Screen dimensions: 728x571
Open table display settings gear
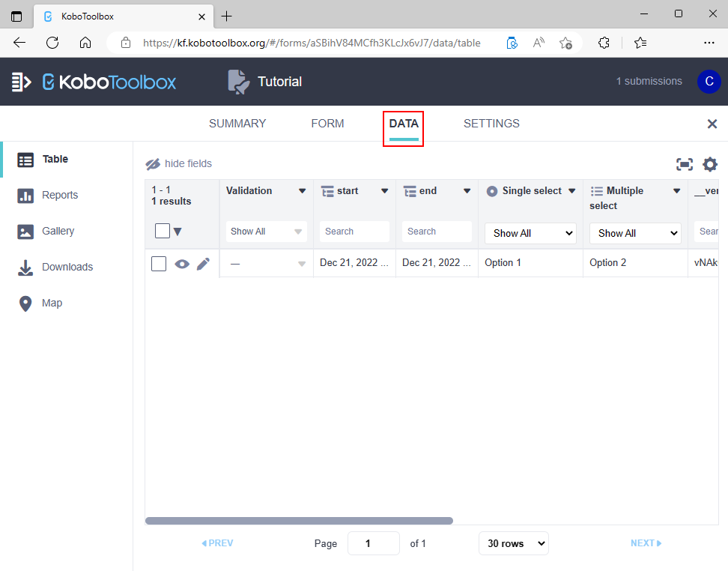[x=709, y=165]
